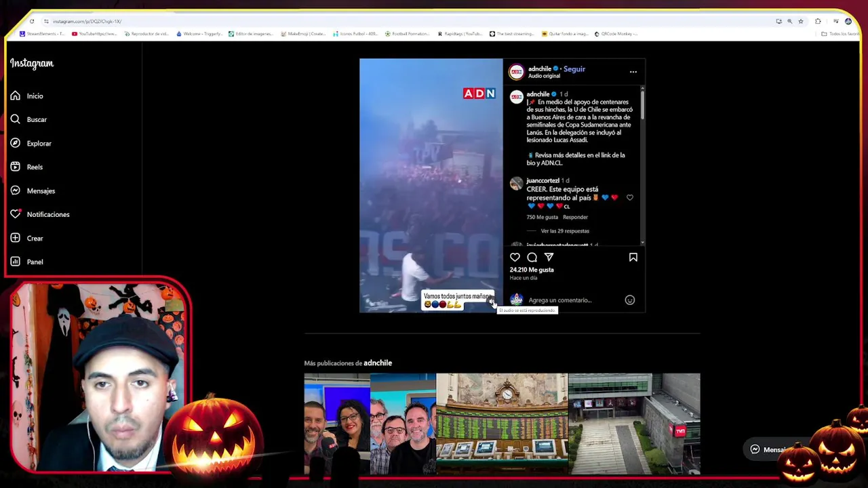Open adnchile profile avatar in post header
Image resolution: width=868 pixels, height=488 pixels.
[x=517, y=72]
